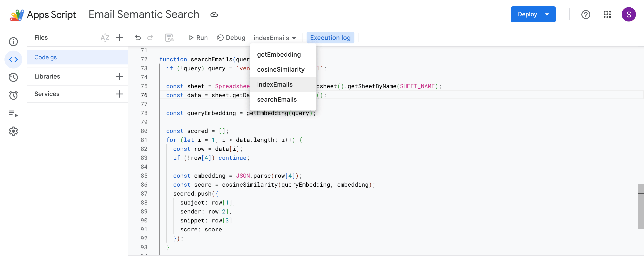644x256 pixels.
Task: Place cursor on 'const queryEmbedding' line
Action: (241, 113)
